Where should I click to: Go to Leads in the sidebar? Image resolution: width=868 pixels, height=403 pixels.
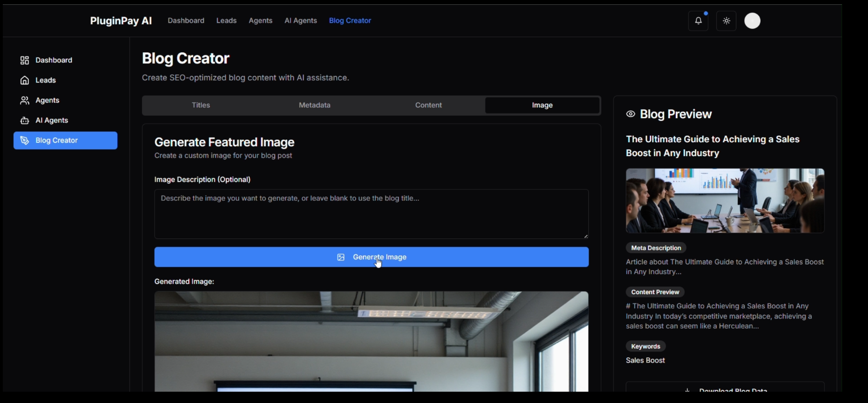66,80
